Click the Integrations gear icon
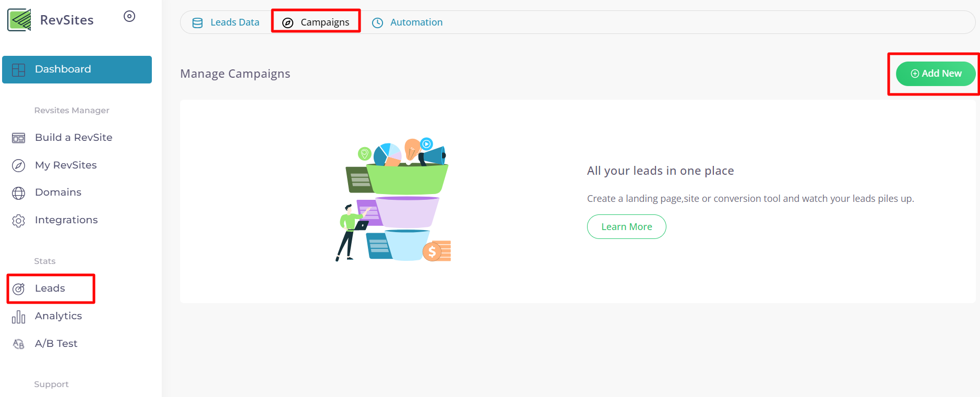This screenshot has width=980, height=397. [19, 221]
